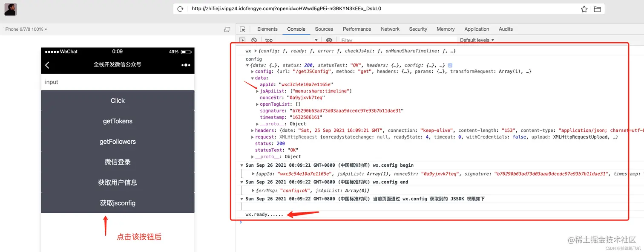
Task: Open the iPhone 6/7/8 device dropdown
Action: click(26, 29)
